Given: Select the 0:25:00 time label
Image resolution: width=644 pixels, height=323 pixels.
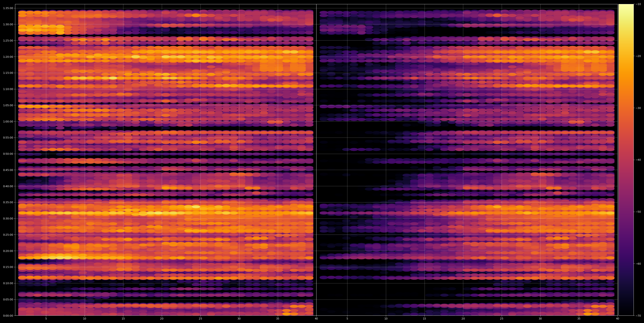Looking at the screenshot, I should pyautogui.click(x=8, y=235).
